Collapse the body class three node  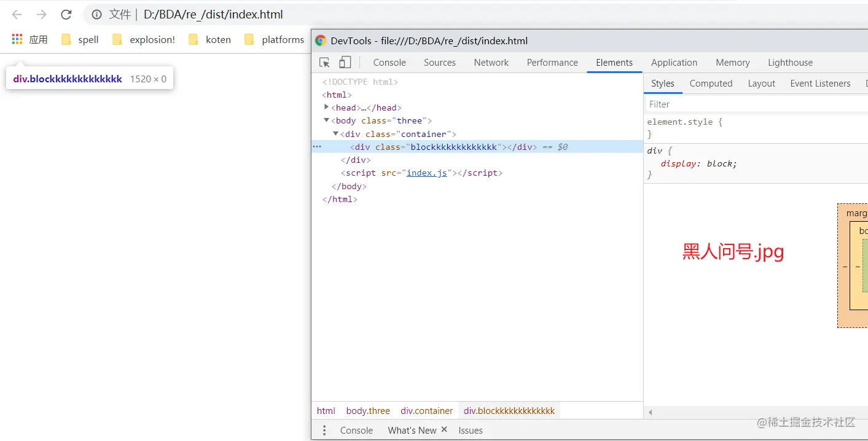pyautogui.click(x=327, y=120)
